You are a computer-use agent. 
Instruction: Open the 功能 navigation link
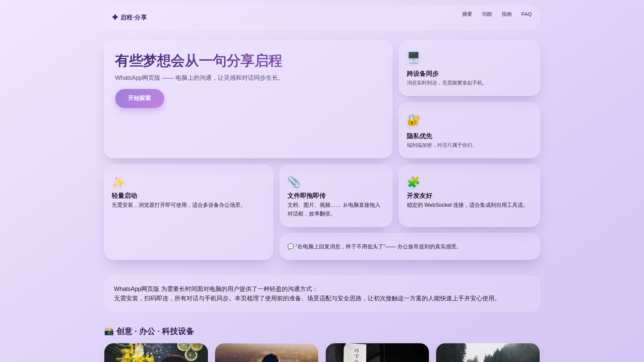coord(487,14)
